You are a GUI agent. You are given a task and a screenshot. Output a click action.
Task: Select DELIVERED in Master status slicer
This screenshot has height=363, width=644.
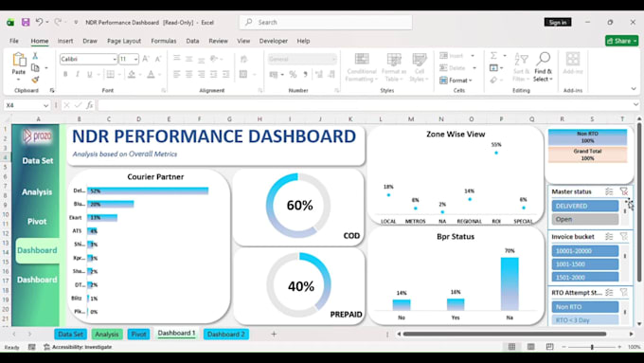[x=585, y=206]
